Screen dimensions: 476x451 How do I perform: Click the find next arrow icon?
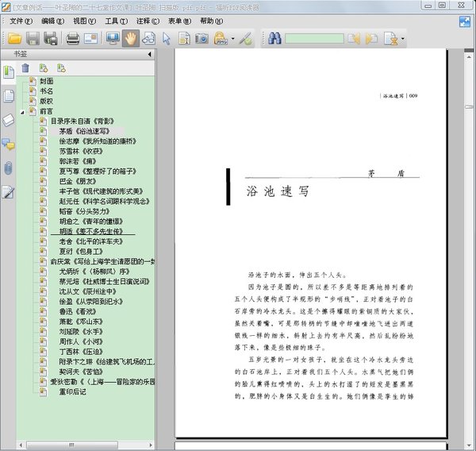click(371, 39)
